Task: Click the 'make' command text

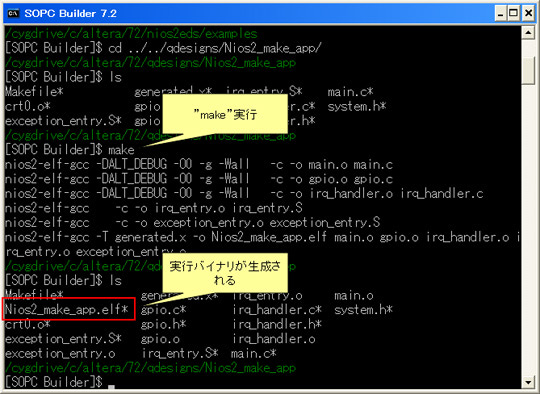Action: pyautogui.click(x=121, y=150)
